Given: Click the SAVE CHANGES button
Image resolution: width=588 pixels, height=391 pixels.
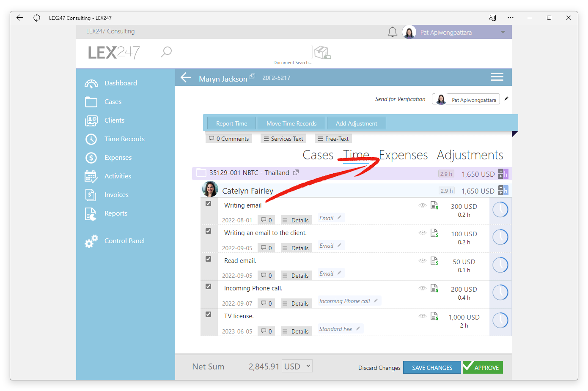Looking at the screenshot, I should point(432,367).
